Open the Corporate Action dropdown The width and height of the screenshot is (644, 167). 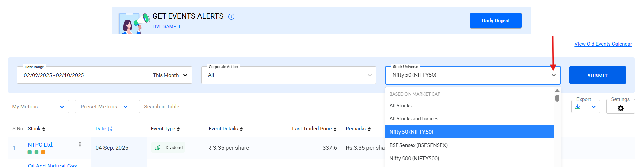(289, 75)
